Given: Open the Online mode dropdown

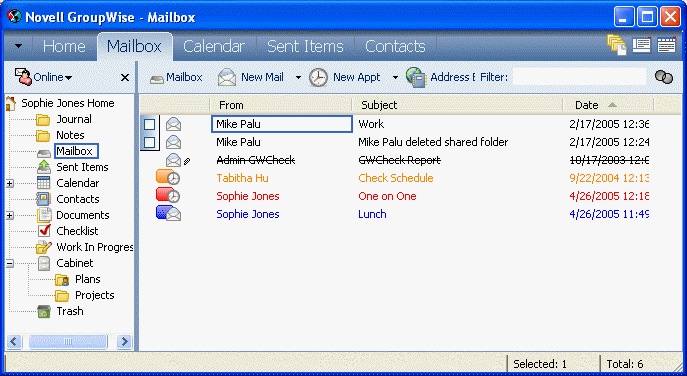Looking at the screenshot, I should (x=68, y=78).
